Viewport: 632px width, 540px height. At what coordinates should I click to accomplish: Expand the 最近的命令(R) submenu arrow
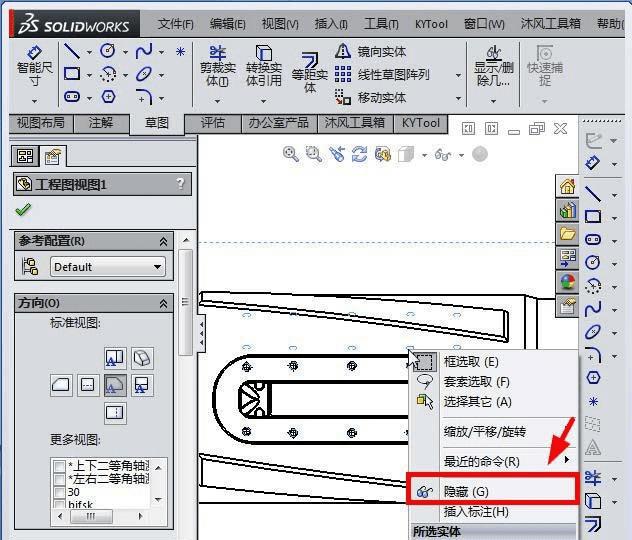tap(567, 460)
